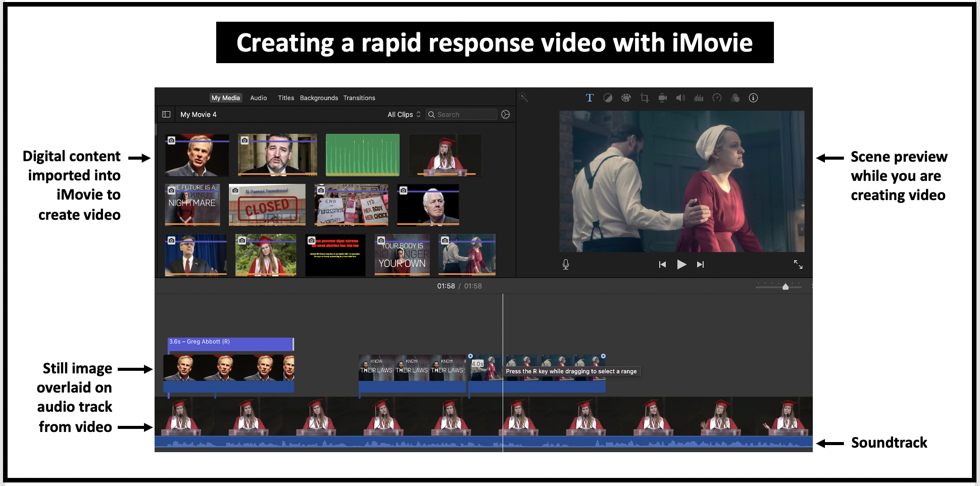Open the stabilization camera tool
The image size is (980, 486).
[x=663, y=98]
